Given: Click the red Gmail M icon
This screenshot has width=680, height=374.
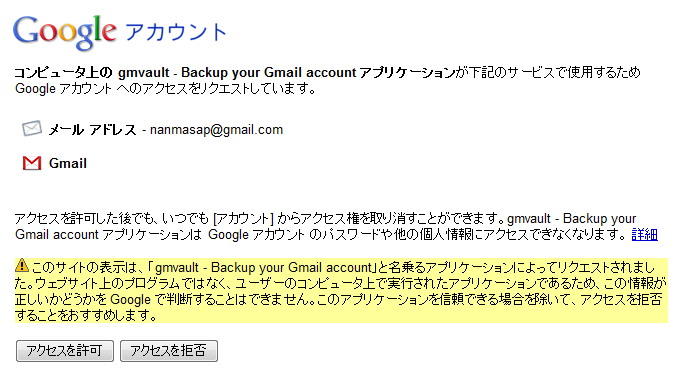Looking at the screenshot, I should pos(32,163).
